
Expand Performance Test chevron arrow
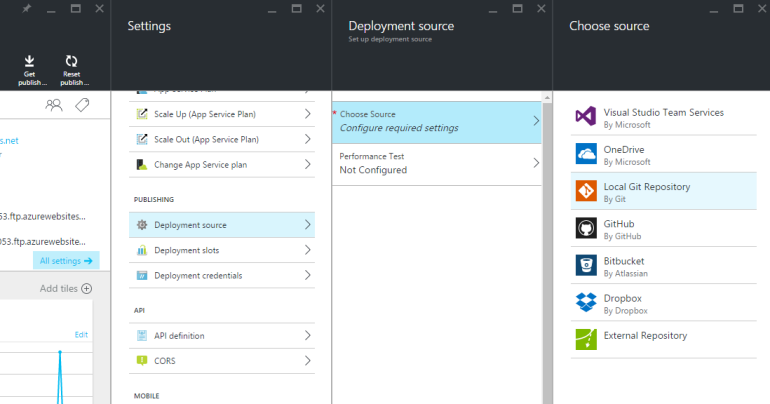pos(535,163)
